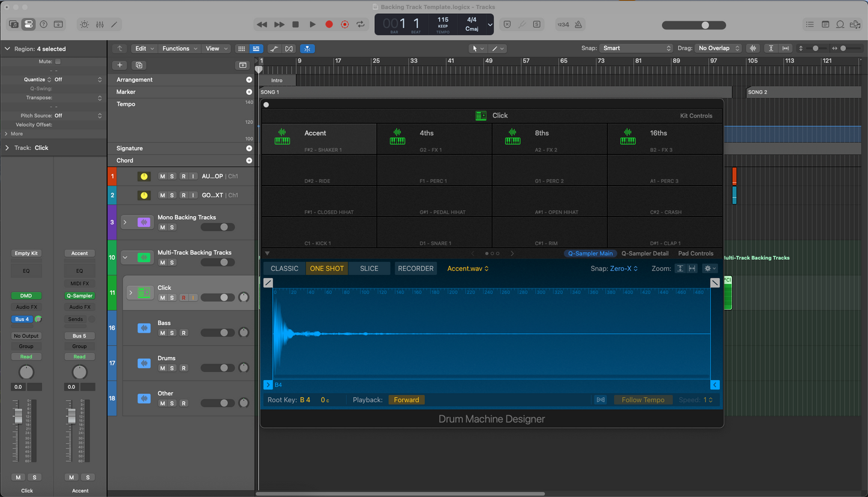Open the Loop Browser icon
The image size is (868, 497).
tap(840, 25)
